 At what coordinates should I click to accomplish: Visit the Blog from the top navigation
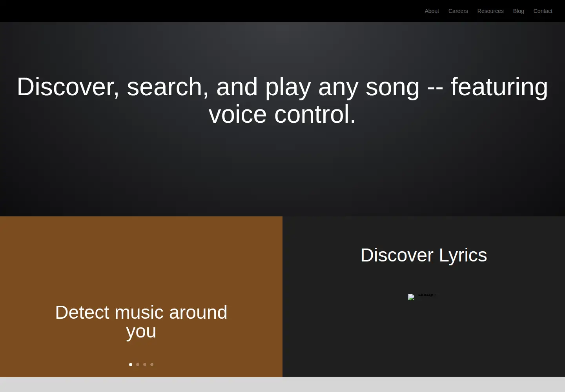tap(518, 11)
